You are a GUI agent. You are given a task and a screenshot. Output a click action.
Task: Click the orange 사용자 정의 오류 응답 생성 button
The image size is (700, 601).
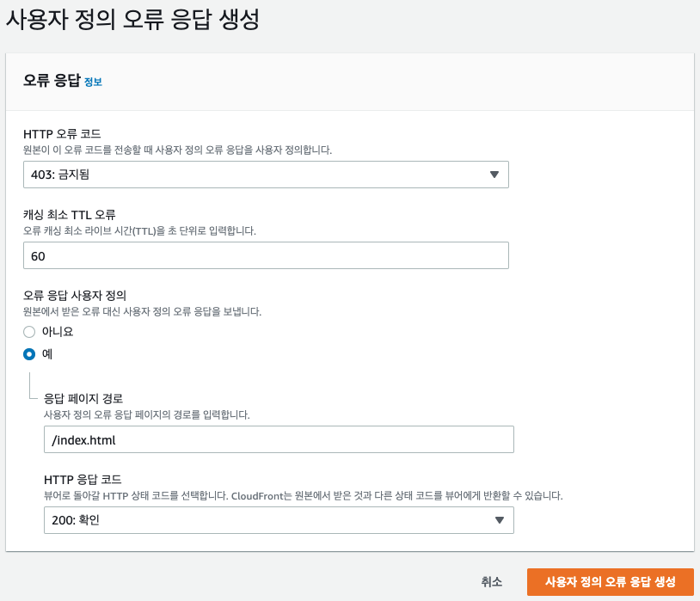coord(611,582)
